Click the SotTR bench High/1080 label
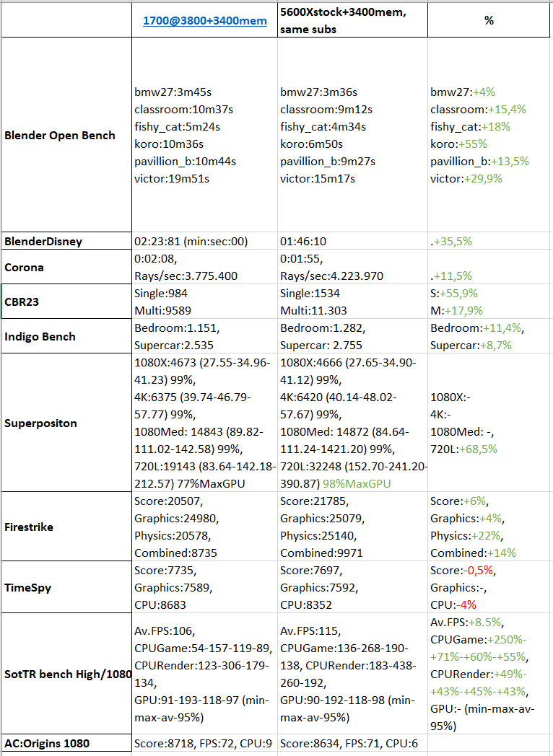 (66, 674)
